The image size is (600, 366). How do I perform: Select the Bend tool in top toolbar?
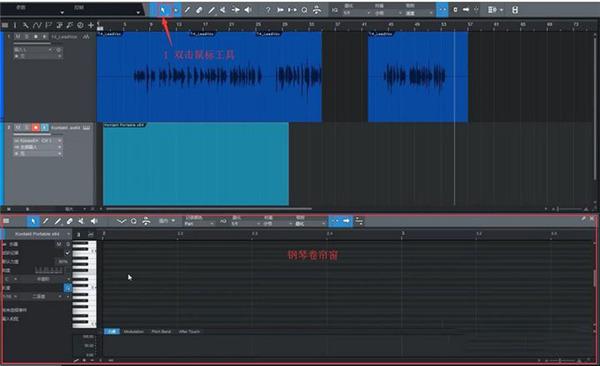[x=236, y=10]
